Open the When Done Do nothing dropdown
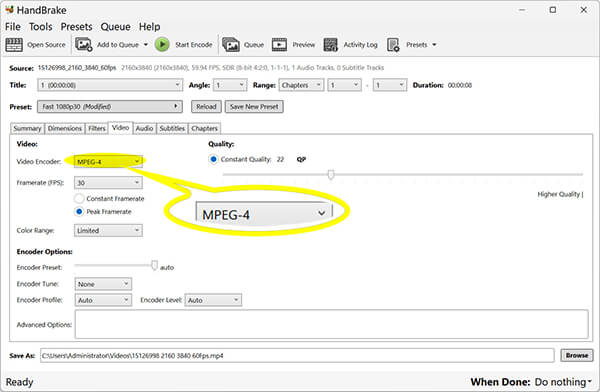The height and width of the screenshot is (392, 600). point(563,382)
